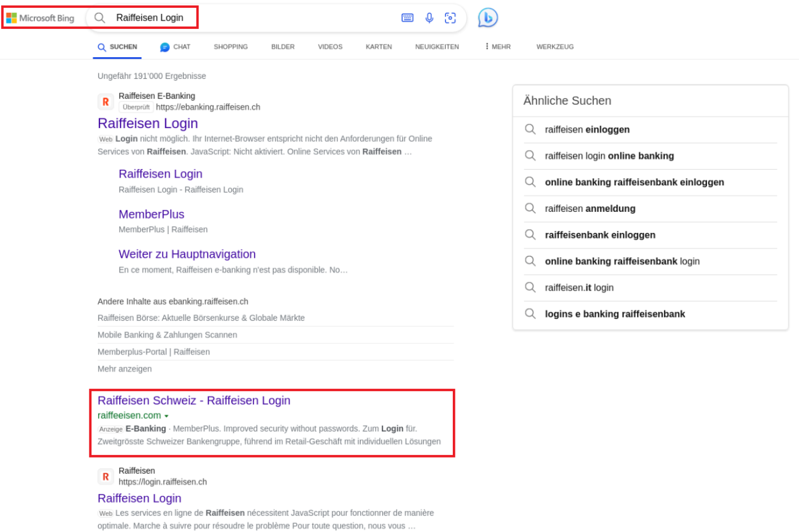
Task: Search 'online banking raiffeisenbank einloggen' suggestion
Action: (x=634, y=182)
